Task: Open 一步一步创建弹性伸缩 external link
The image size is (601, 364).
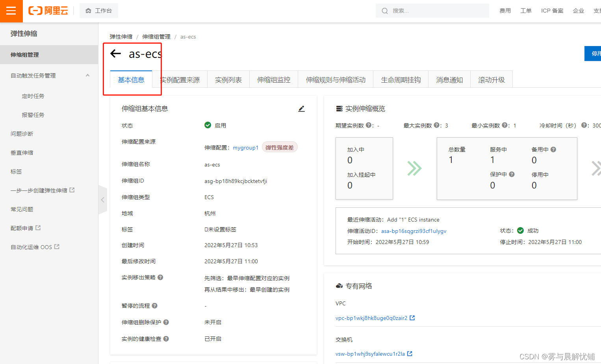Action: click(43, 190)
